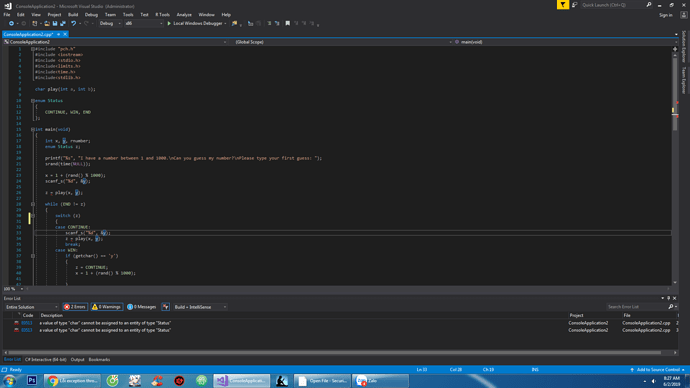
Task: Open the Open File - Security taskbar item
Action: pos(323,381)
